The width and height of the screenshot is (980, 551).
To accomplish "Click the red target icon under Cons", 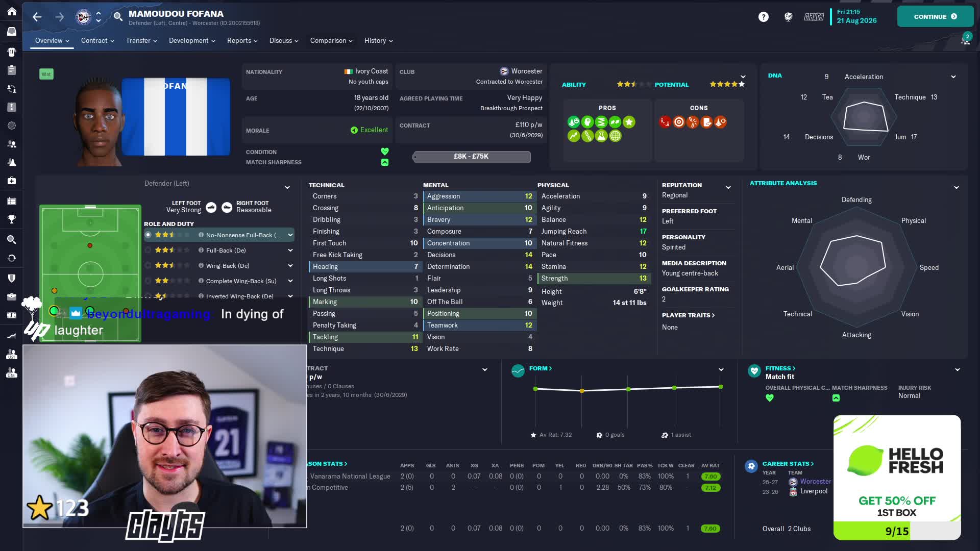I will pos(678,122).
